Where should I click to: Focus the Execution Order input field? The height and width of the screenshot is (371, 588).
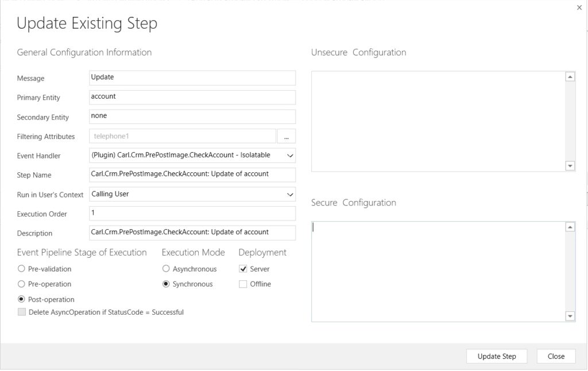[x=192, y=214]
